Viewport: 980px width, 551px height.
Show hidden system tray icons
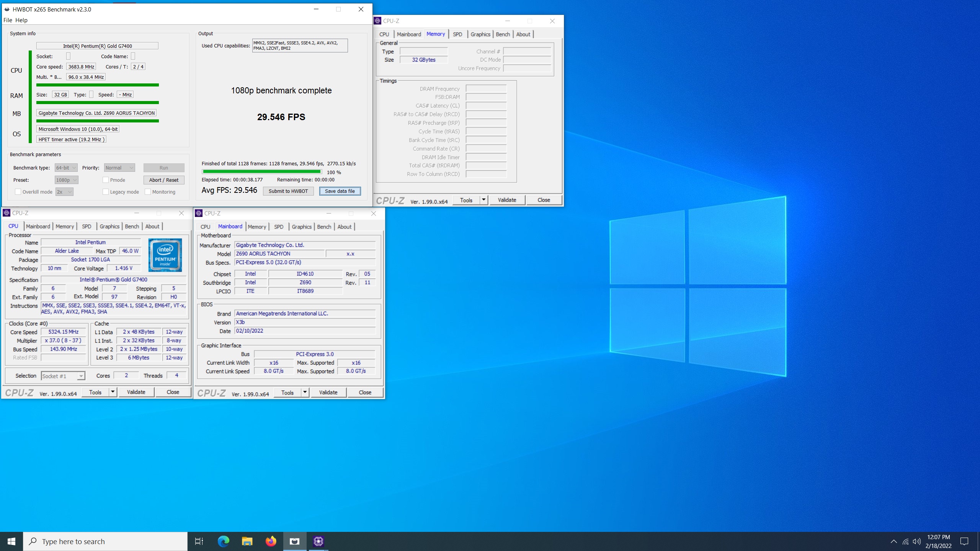tap(893, 541)
